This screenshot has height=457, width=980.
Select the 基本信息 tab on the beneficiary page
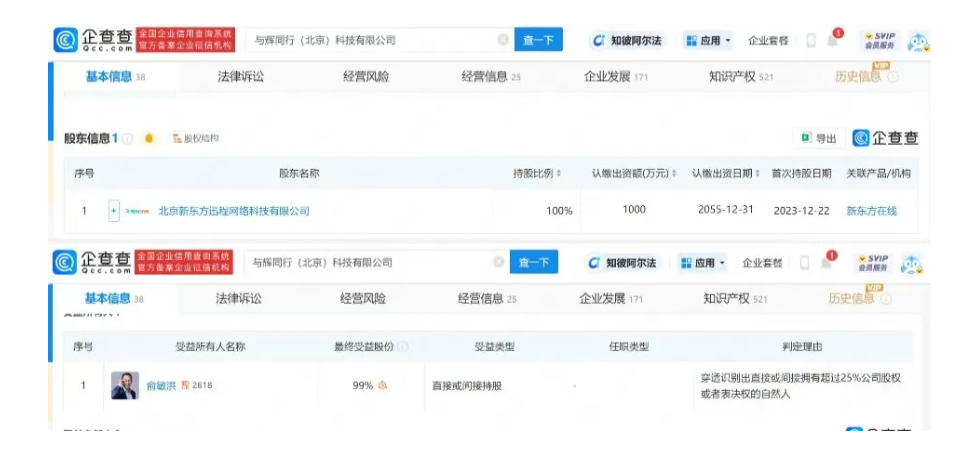pos(114,299)
